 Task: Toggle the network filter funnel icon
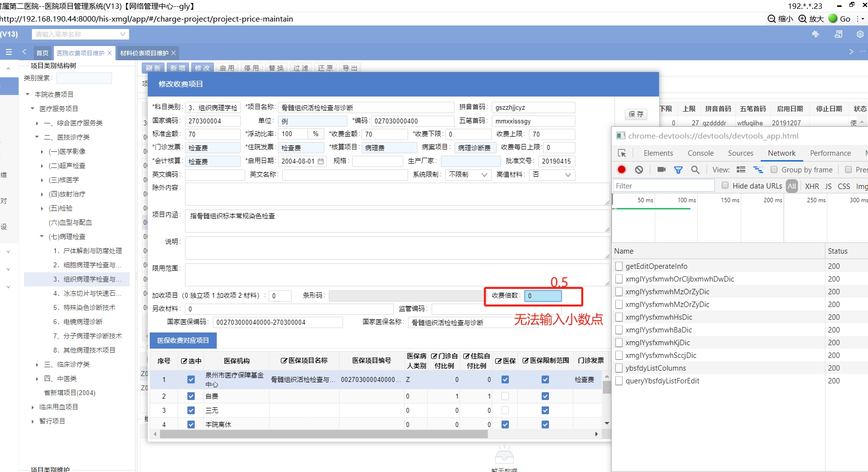point(678,170)
